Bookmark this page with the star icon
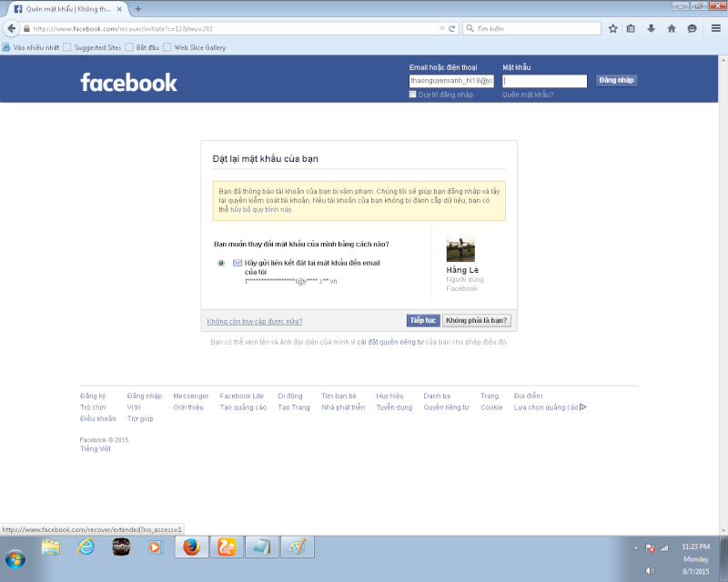The image size is (728, 582). tap(612, 29)
